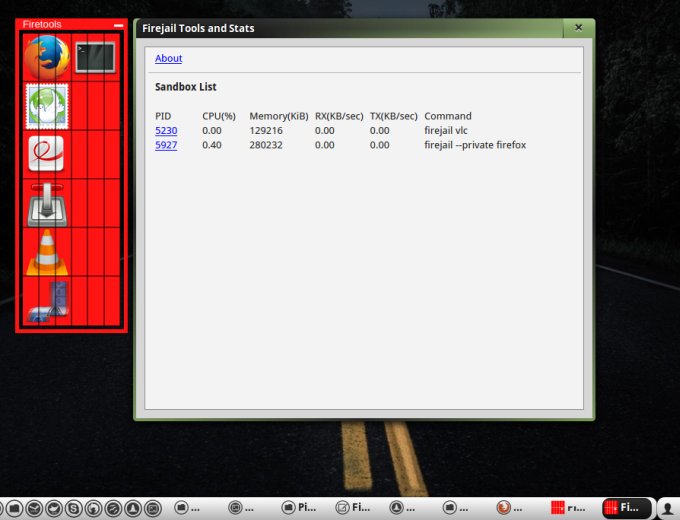Click the 'firejail vlc' command text
The height and width of the screenshot is (520, 680).
click(x=446, y=131)
